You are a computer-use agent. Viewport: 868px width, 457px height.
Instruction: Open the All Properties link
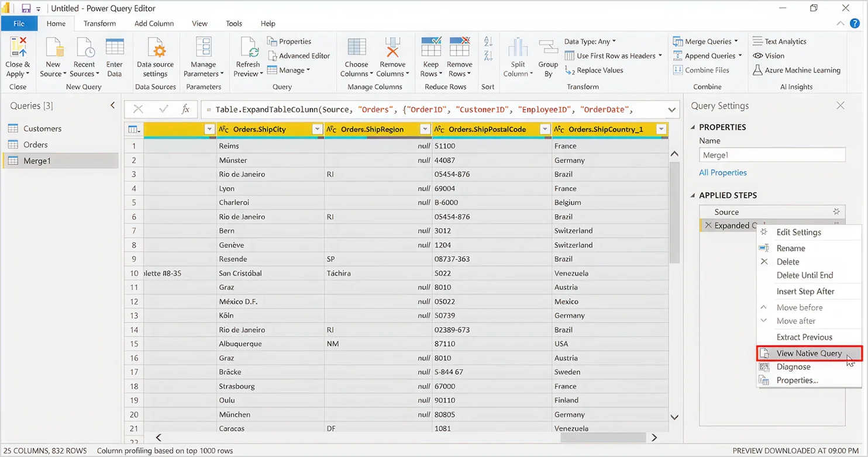click(723, 172)
